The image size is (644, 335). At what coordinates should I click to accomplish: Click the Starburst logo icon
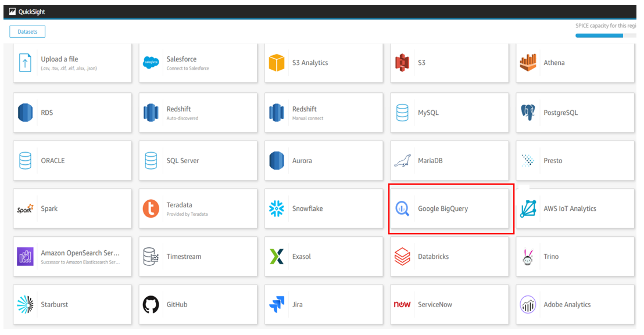coord(25,305)
